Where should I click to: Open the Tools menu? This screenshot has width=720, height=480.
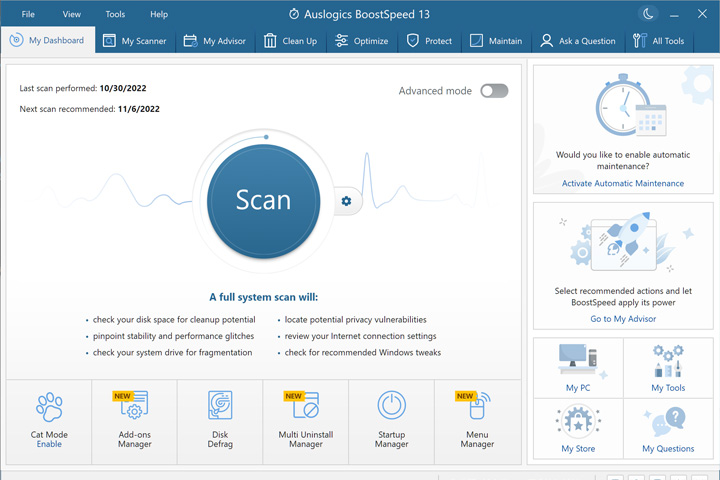click(x=115, y=14)
